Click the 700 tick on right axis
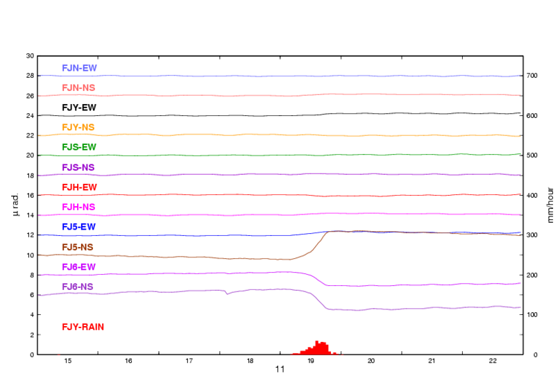This screenshot has height=392, width=555. 532,76
